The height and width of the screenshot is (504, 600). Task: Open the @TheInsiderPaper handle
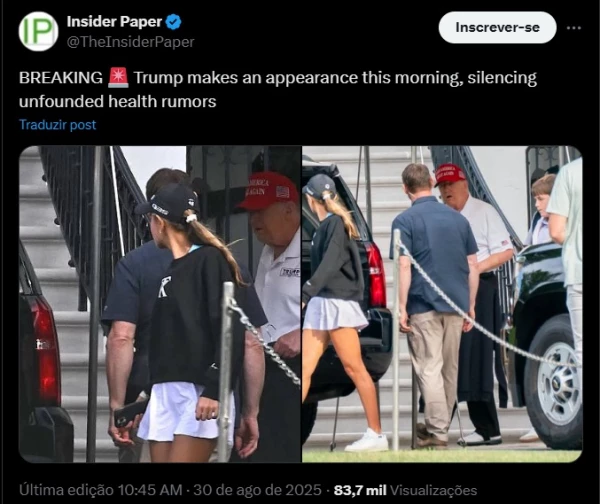130,42
